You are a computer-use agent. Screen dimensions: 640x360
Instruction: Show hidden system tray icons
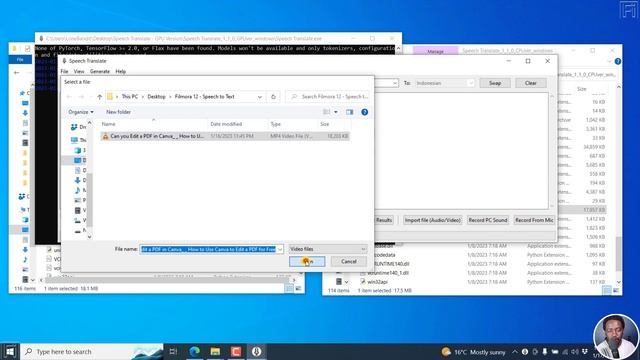point(515,352)
